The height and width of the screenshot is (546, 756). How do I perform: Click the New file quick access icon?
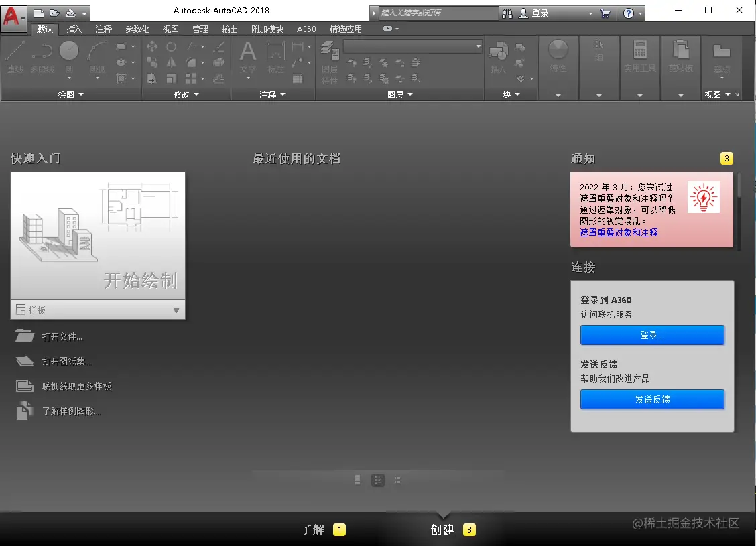39,13
